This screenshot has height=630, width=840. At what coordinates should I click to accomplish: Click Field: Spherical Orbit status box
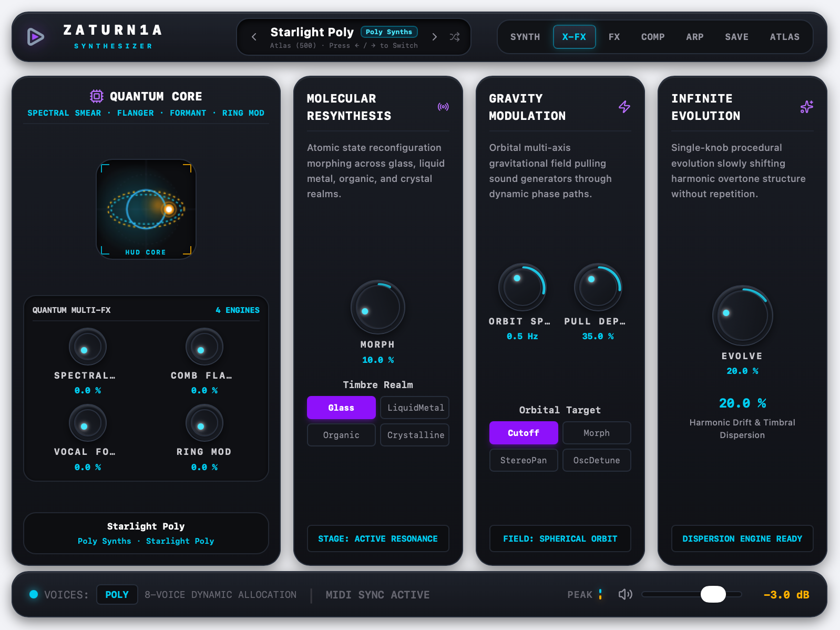560,538
